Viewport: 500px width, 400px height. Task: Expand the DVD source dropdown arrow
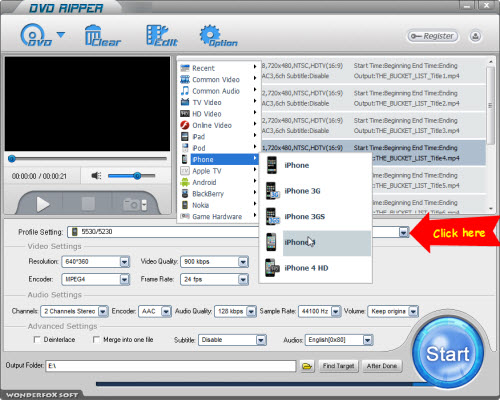[61, 34]
